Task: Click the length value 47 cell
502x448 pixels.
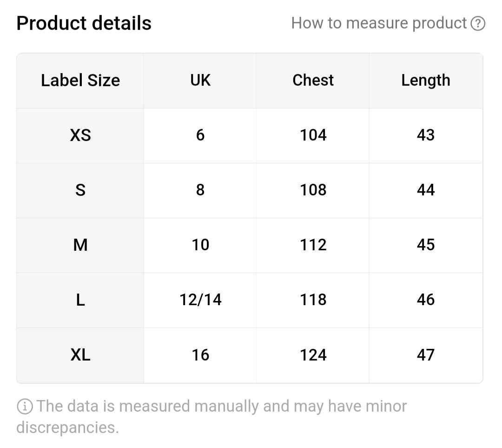Action: [x=426, y=355]
